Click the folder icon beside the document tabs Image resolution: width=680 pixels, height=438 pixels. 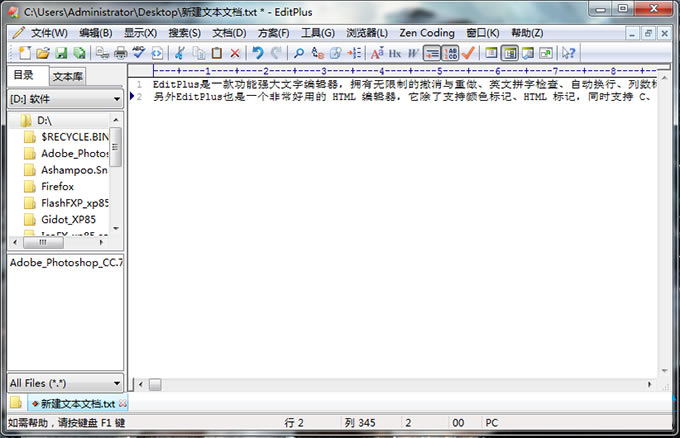[x=16, y=403]
